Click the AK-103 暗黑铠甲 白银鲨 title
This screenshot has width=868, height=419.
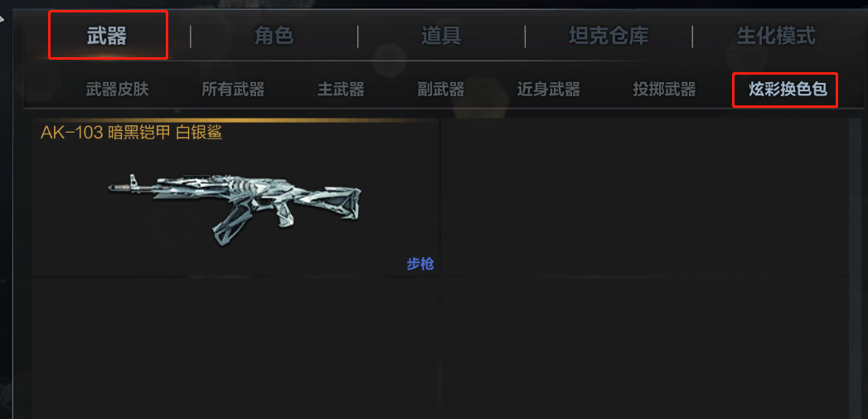pos(131,133)
